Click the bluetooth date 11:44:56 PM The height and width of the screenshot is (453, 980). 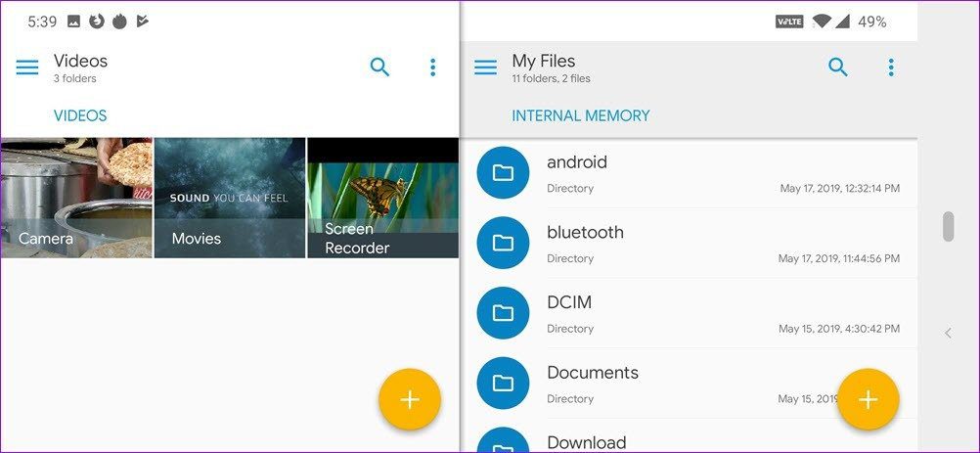[x=839, y=258]
